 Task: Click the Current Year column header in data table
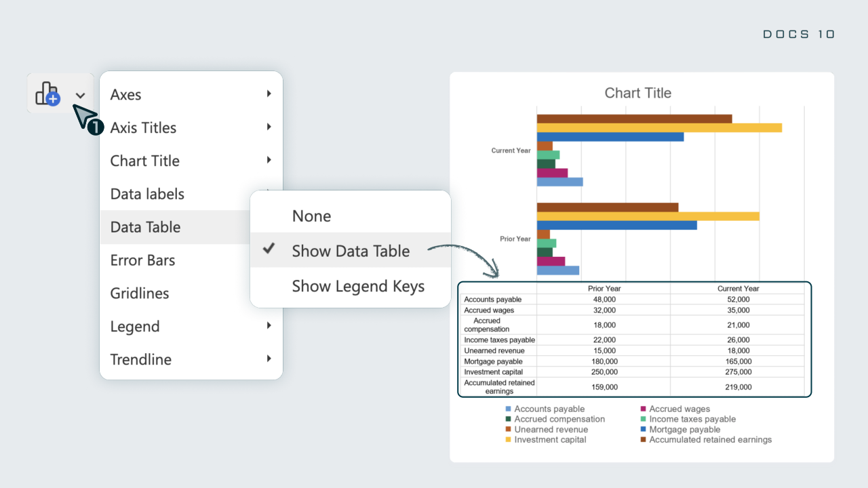tap(738, 288)
